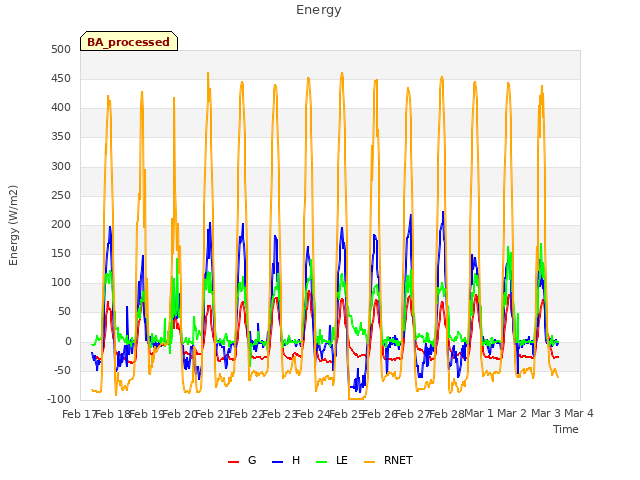Click the Energy chart title
The height and width of the screenshot is (480, 640).
(318, 10)
